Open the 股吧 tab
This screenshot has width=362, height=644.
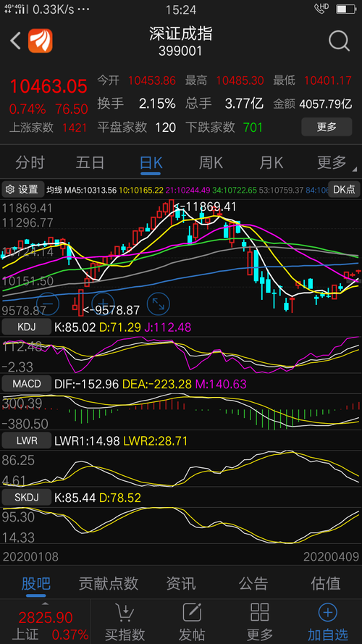[x=36, y=583]
